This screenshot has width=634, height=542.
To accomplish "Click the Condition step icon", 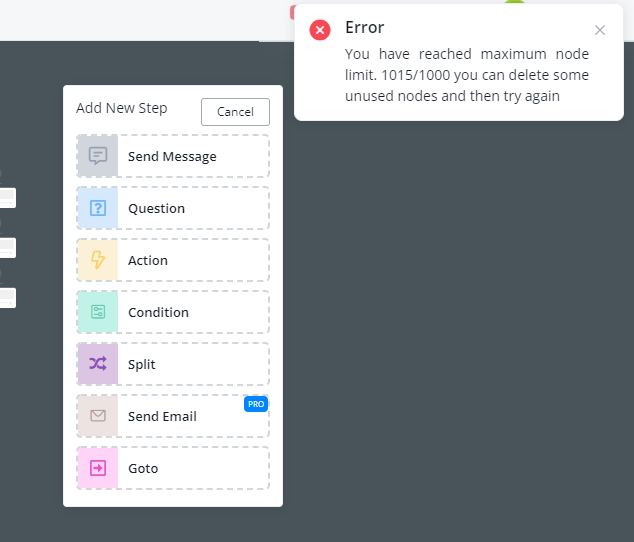I will [98, 312].
